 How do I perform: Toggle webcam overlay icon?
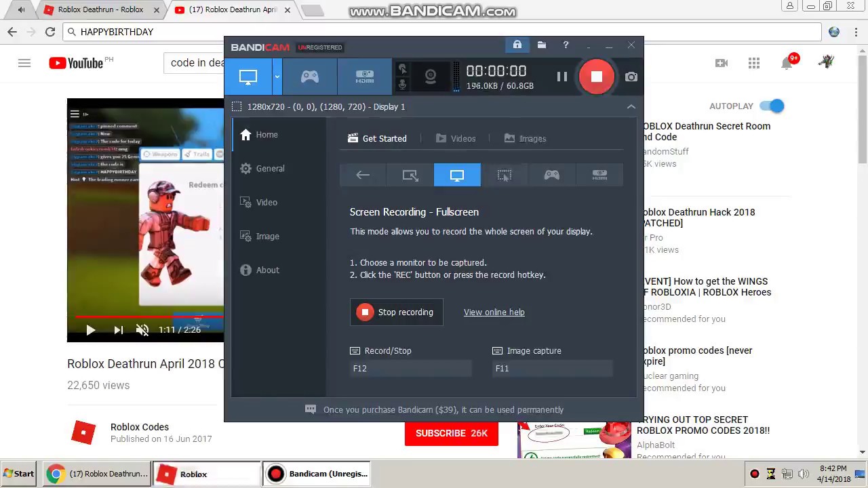click(x=431, y=77)
